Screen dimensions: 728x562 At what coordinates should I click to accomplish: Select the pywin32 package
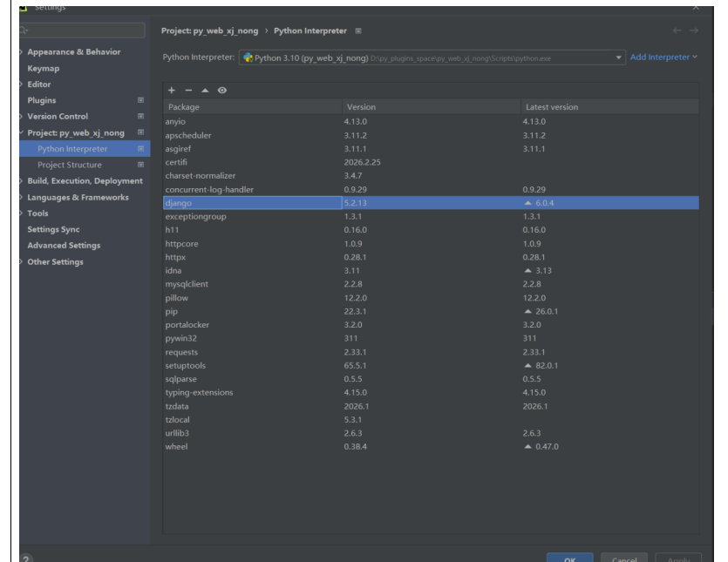click(x=431, y=338)
